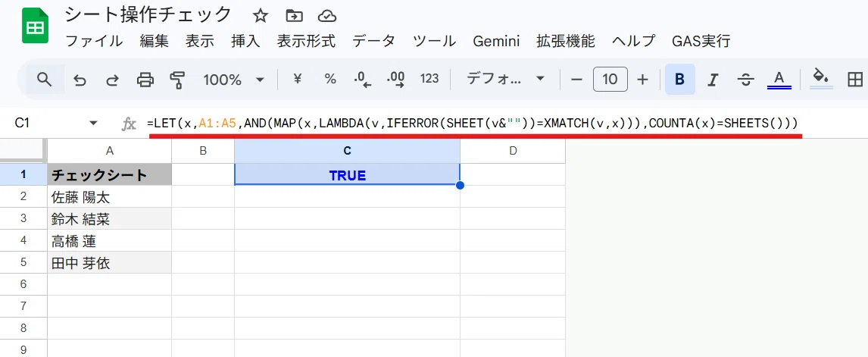Toggle bold formatting
Image resolution: width=868 pixels, height=357 pixels.
[x=680, y=80]
